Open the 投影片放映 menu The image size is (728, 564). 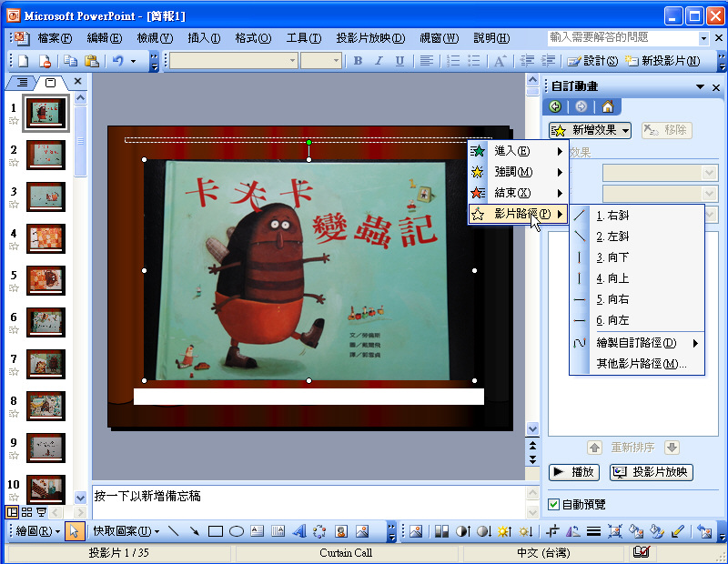(370, 38)
